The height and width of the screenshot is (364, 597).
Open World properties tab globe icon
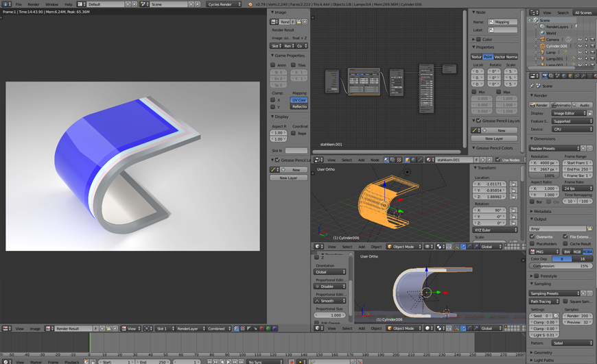click(564, 76)
